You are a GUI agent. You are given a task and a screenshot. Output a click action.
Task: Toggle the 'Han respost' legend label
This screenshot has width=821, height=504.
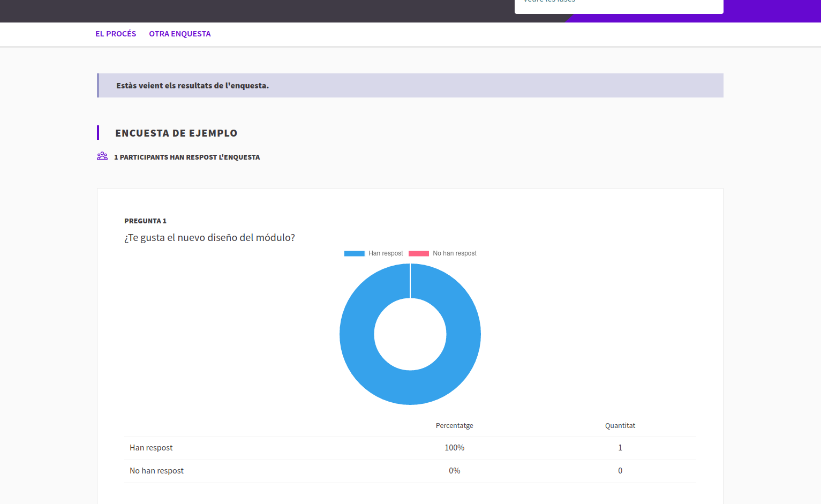point(386,253)
